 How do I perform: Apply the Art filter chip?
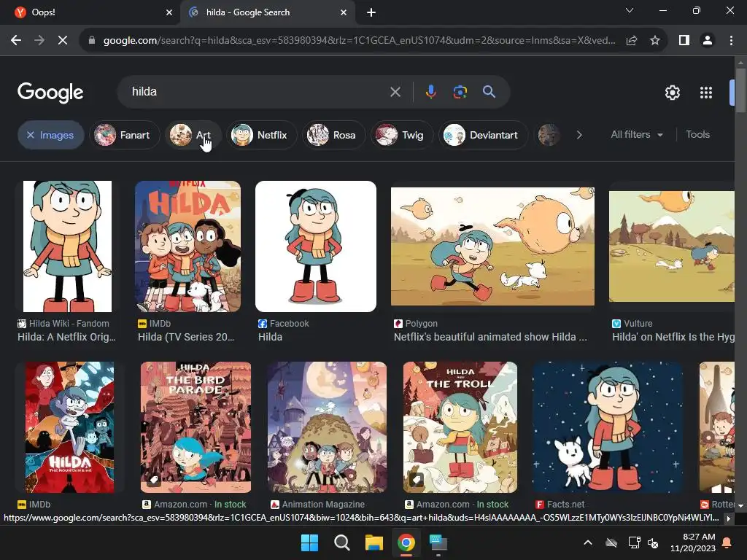(193, 135)
